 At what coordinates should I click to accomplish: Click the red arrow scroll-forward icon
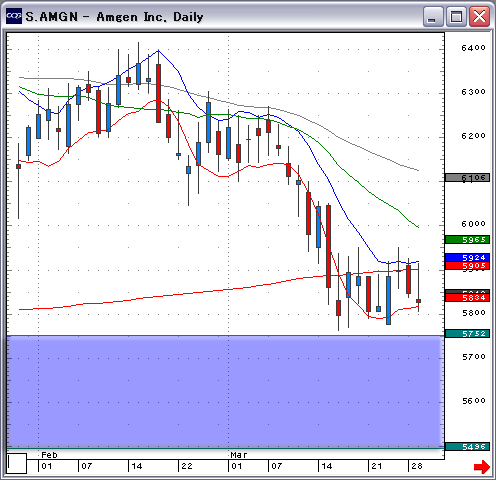point(482,467)
